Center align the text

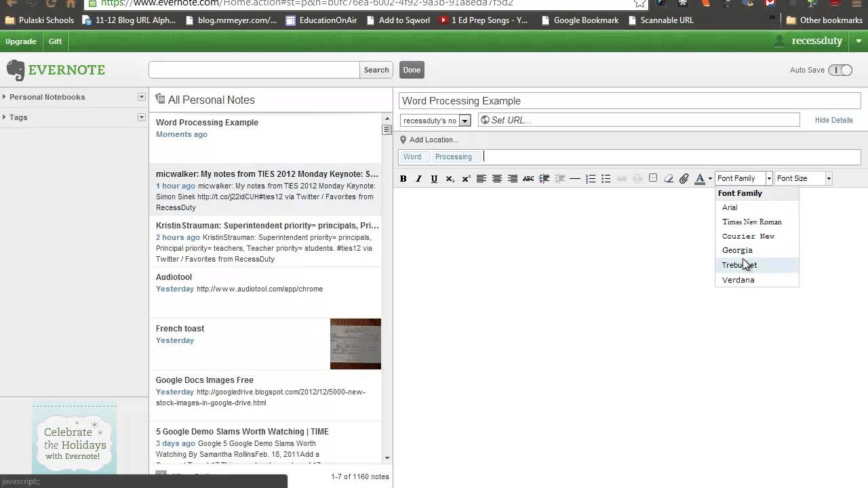pos(497,179)
